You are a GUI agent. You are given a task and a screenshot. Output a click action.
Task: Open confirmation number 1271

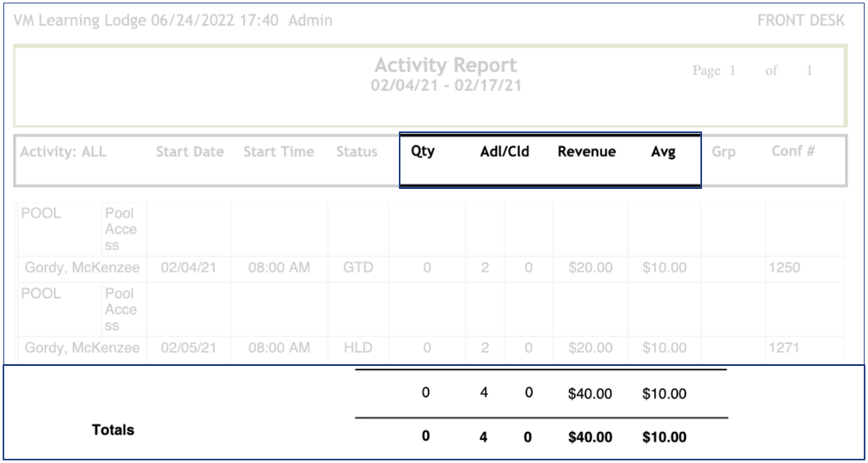click(785, 348)
